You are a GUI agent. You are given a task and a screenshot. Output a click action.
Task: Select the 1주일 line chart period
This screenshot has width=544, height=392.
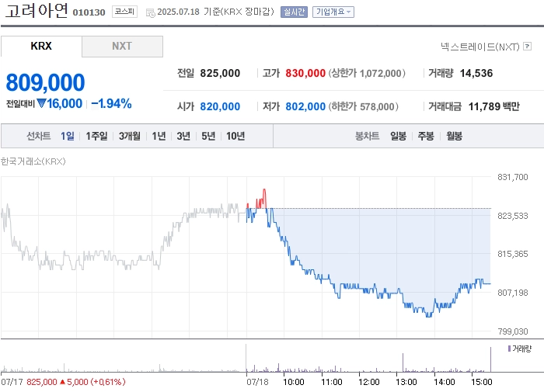(x=96, y=136)
